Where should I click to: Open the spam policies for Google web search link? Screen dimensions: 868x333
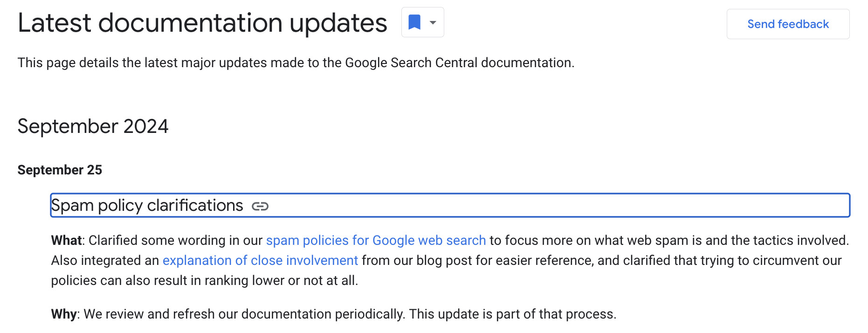click(x=375, y=240)
